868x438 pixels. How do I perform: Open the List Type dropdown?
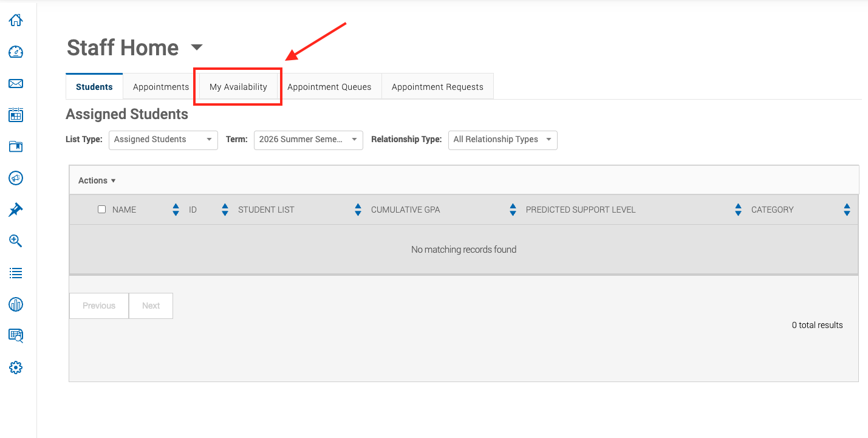[163, 140]
